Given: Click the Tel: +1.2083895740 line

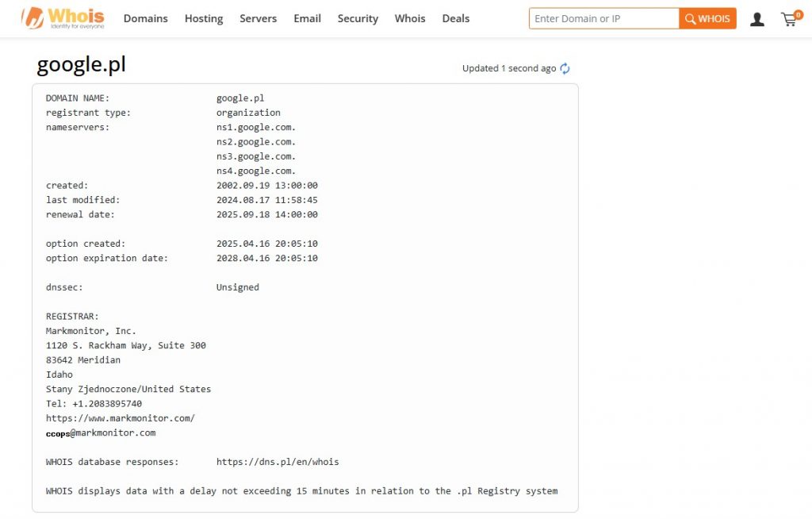Looking at the screenshot, I should point(94,403).
